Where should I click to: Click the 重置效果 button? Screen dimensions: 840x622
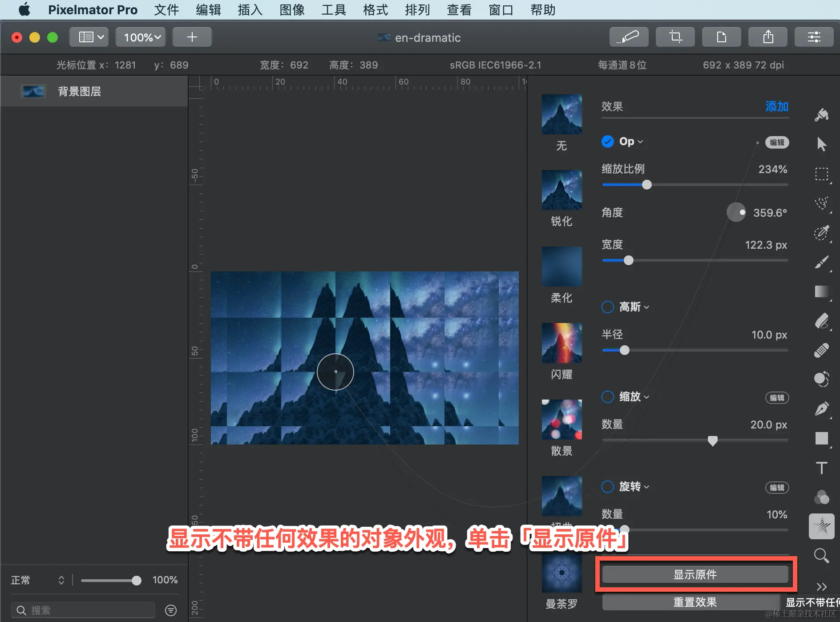695,602
